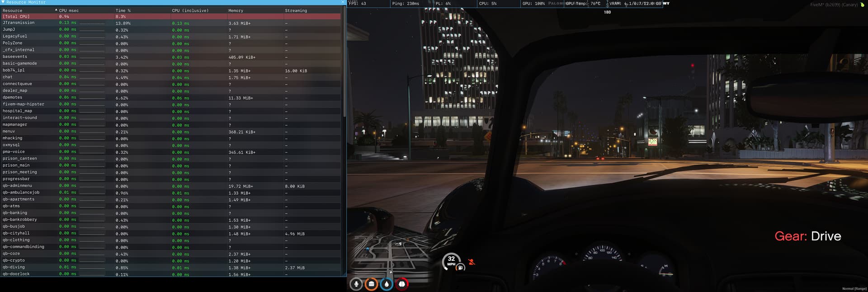This screenshot has width=868, height=292.
Task: Select the menuv resource row
Action: click(171, 132)
